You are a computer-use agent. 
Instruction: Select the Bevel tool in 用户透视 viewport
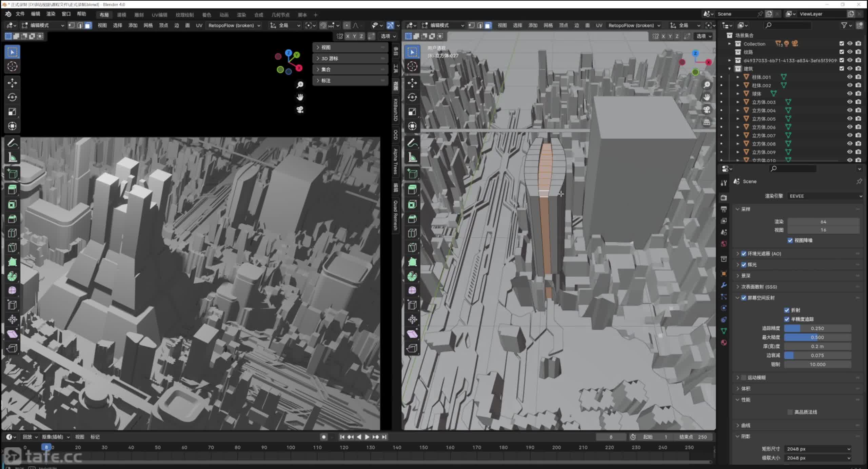tap(412, 219)
